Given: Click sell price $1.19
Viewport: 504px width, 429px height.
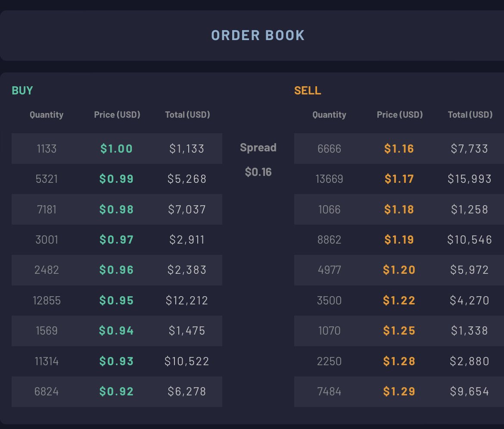Looking at the screenshot, I should point(399,240).
